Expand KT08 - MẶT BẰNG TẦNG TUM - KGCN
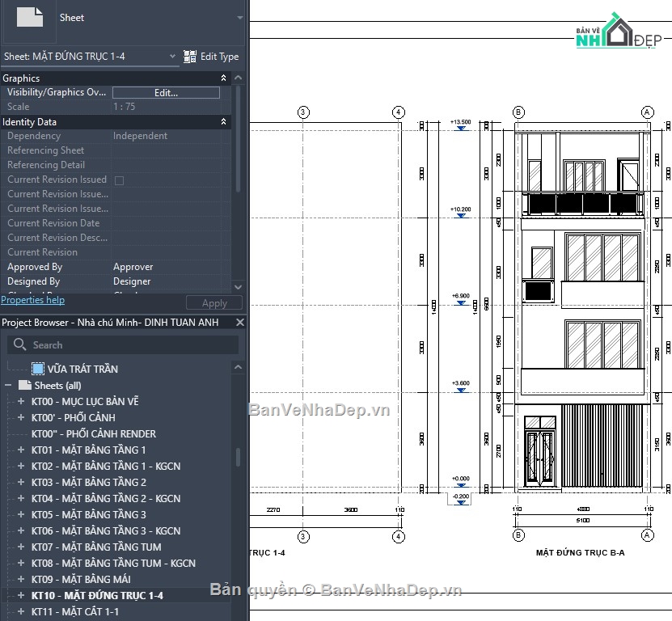Viewport: 672px width, 621px height. 20,563
